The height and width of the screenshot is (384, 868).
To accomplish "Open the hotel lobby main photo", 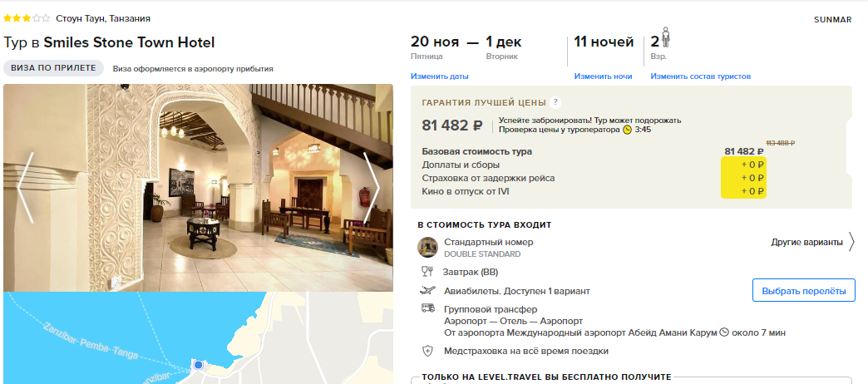I will pyautogui.click(x=198, y=188).
